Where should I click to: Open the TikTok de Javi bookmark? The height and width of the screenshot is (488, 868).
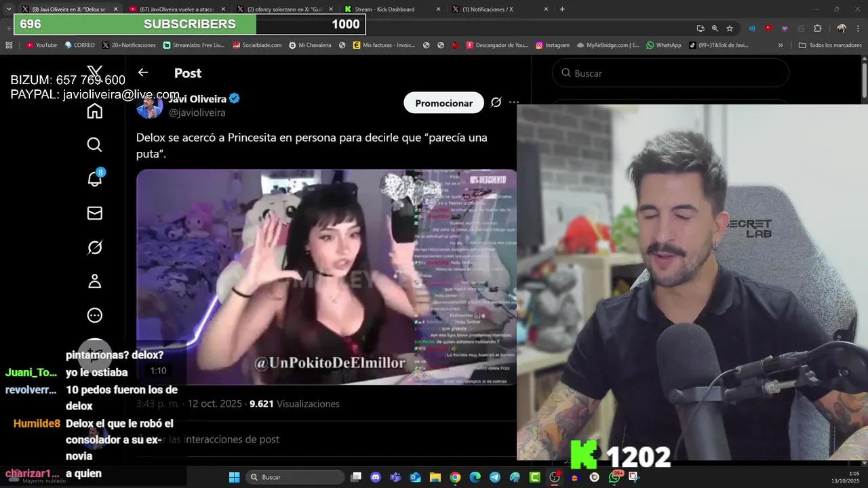point(718,45)
